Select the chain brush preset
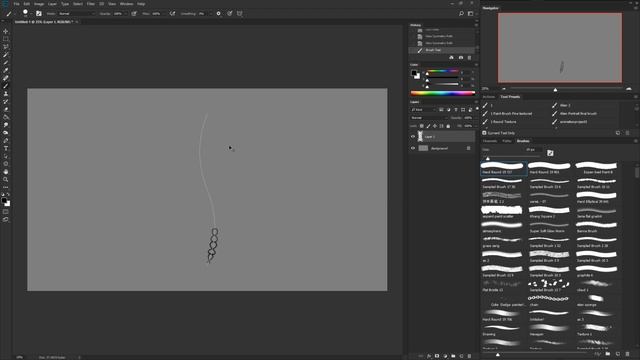Screen dimensions: 640x360 549,301
